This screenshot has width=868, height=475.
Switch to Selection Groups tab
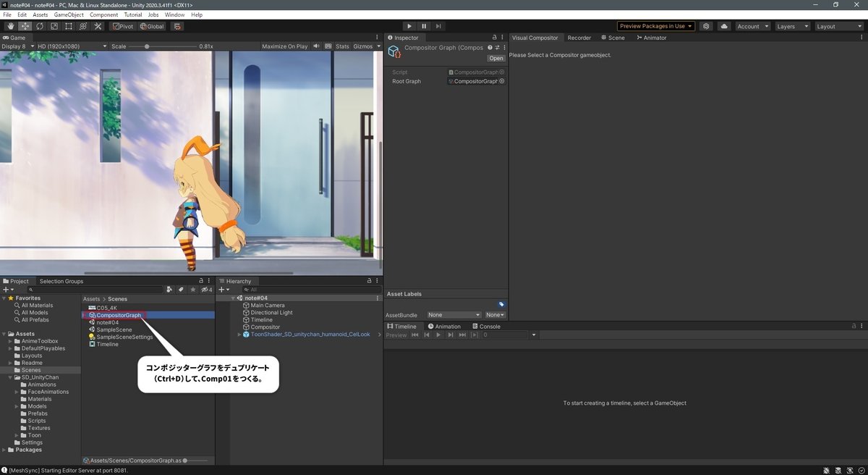point(61,281)
